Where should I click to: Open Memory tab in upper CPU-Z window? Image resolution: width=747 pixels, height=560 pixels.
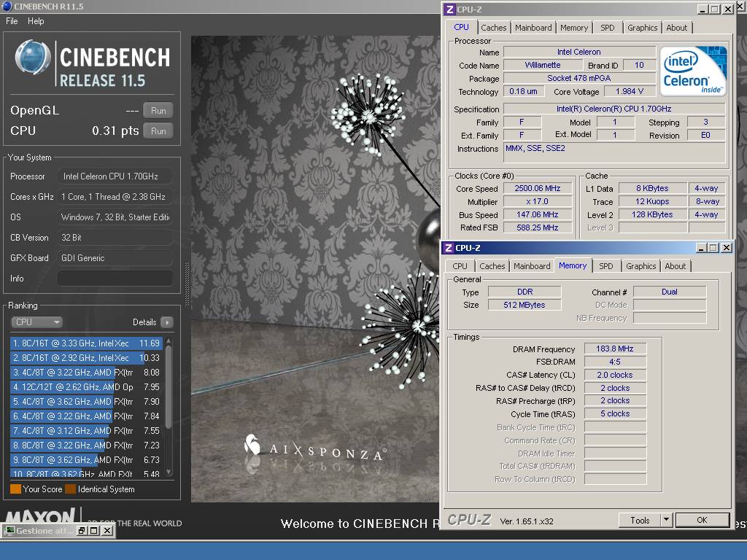click(x=574, y=28)
